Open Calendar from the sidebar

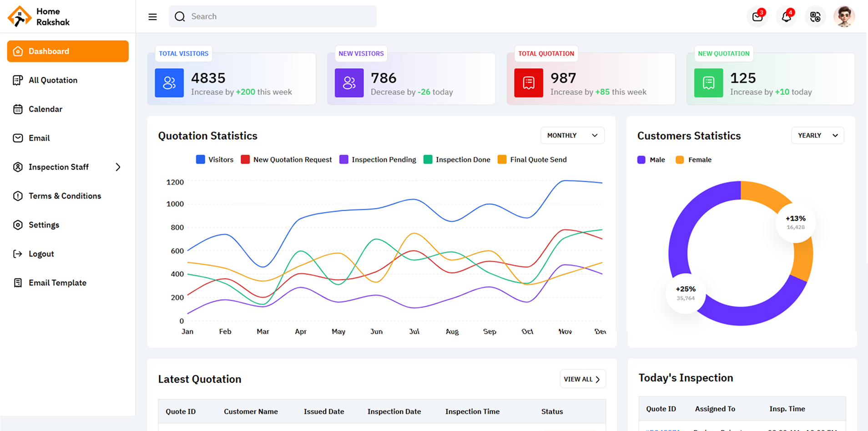pyautogui.click(x=68, y=109)
